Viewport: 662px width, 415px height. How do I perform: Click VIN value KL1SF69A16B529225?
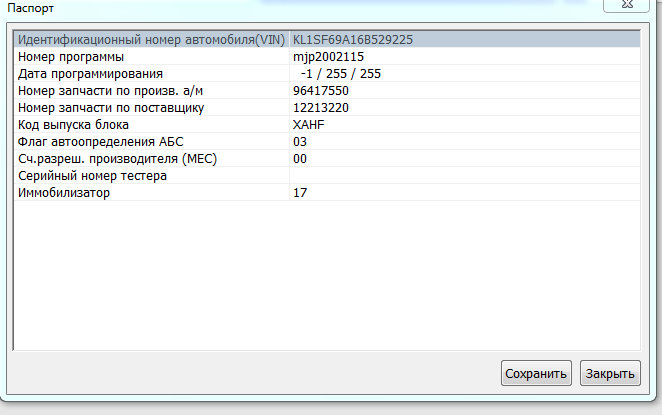click(353, 40)
